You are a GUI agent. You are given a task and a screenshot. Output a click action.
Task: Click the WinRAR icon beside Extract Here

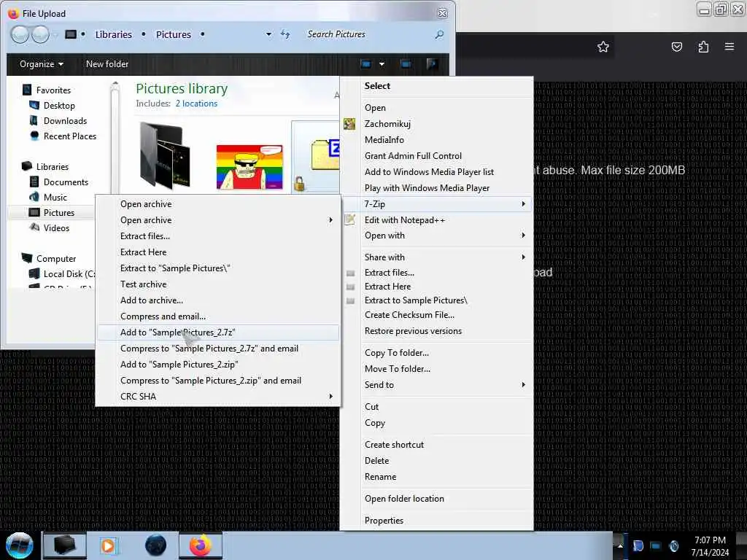[350, 287]
